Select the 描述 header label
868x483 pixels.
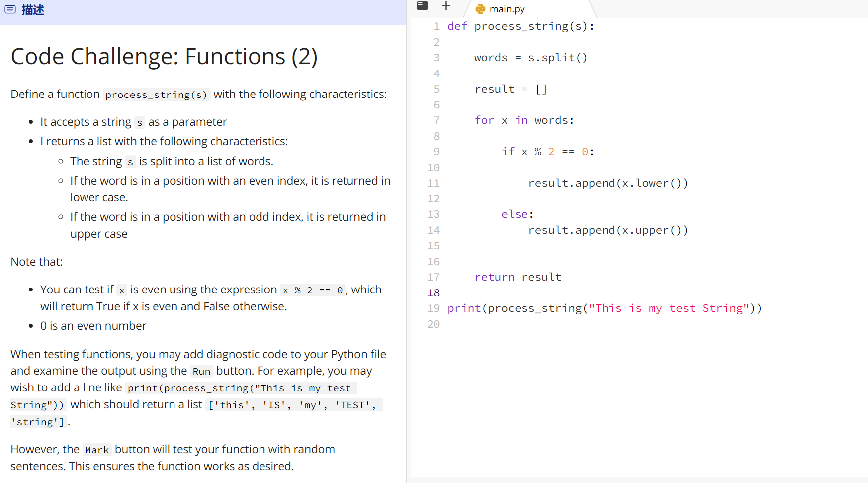pos(33,10)
